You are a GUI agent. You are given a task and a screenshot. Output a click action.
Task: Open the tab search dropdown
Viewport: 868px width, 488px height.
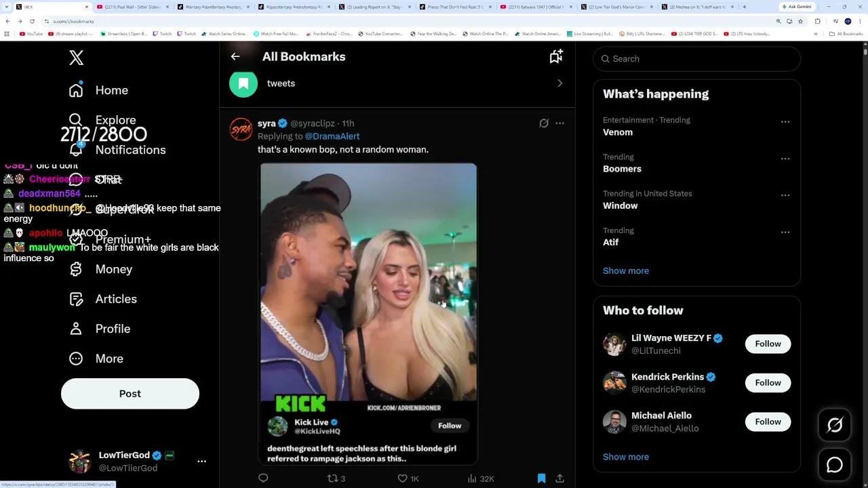7,7
